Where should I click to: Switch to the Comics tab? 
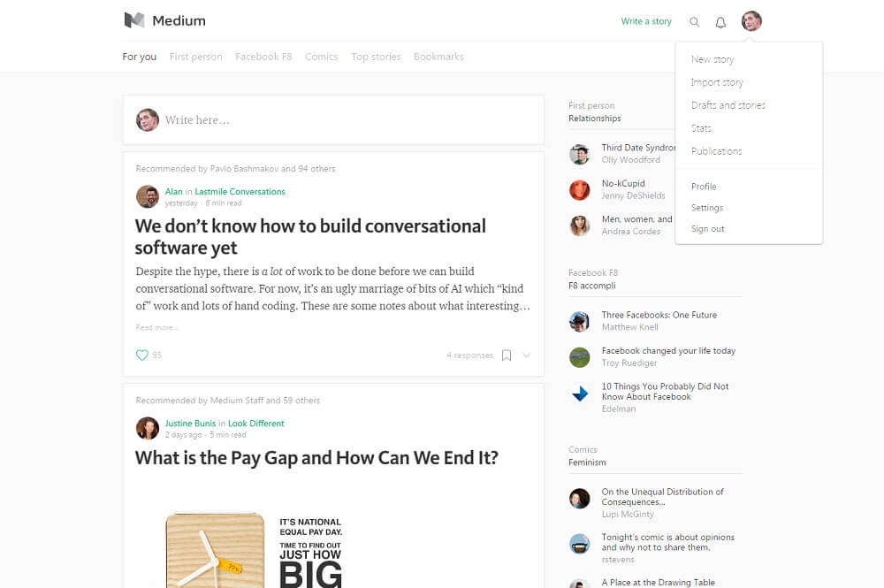[x=322, y=57]
